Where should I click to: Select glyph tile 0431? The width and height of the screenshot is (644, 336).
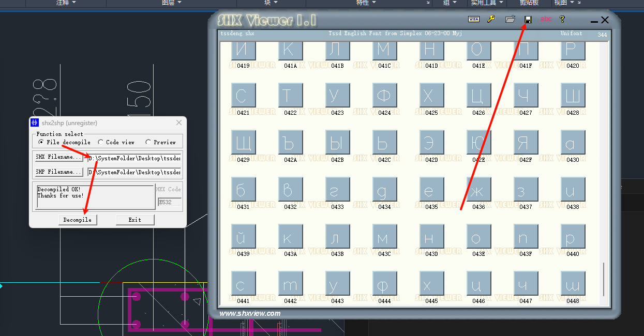243,189
